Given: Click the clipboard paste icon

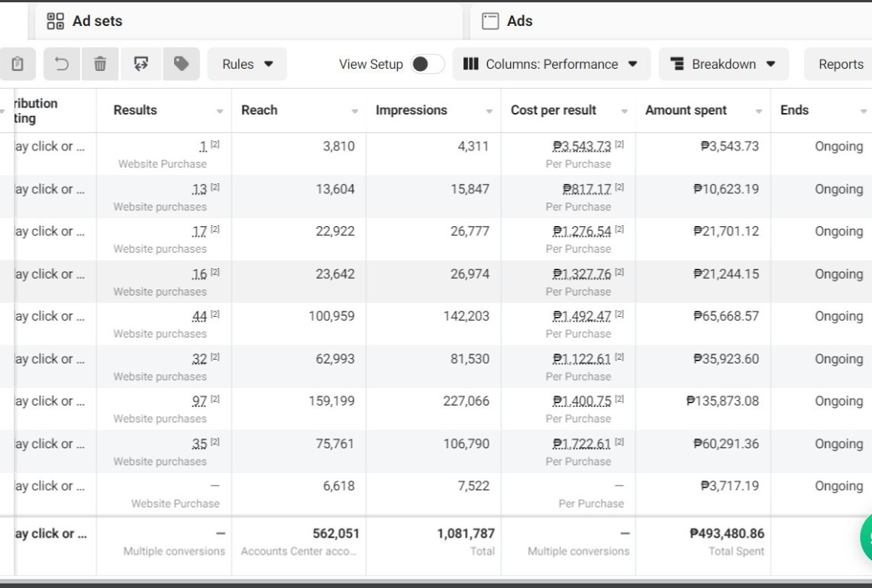Looking at the screenshot, I should (18, 64).
